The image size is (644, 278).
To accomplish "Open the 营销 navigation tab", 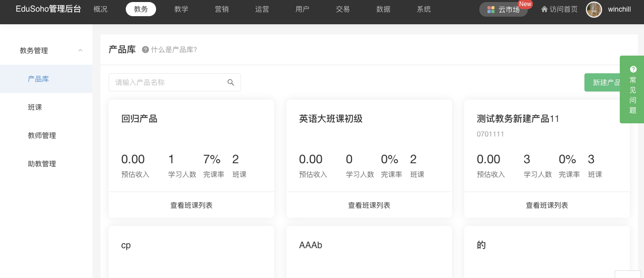I will coord(222,9).
